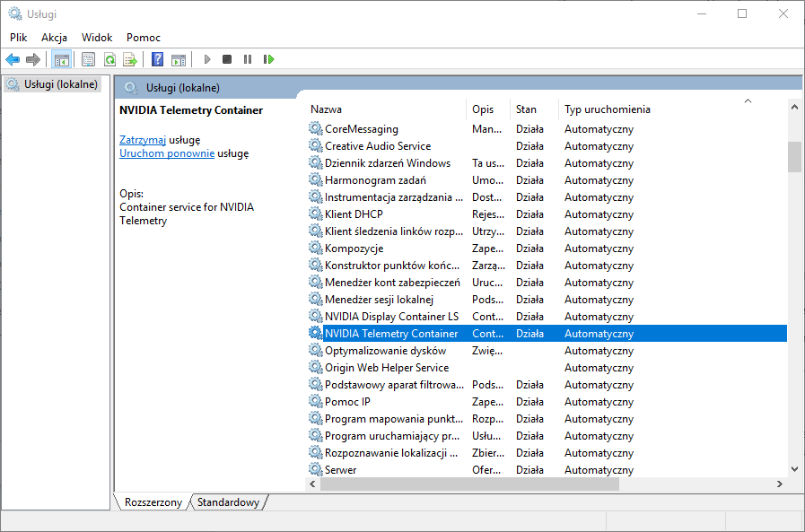This screenshot has width=805, height=532.
Task: Click gear icon beside Harmonogram zadań
Action: tap(315, 179)
